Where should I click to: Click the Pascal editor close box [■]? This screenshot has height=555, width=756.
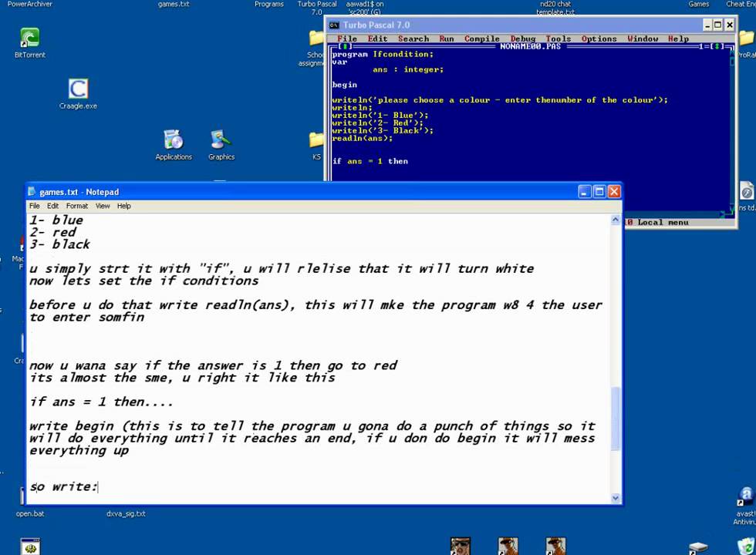[x=345, y=46]
